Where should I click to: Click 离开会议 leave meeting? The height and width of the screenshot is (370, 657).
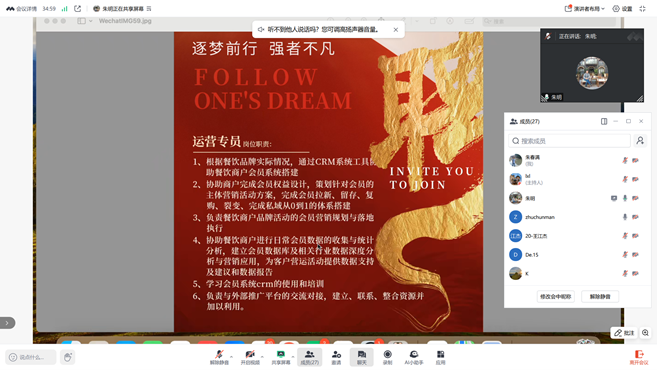click(639, 357)
